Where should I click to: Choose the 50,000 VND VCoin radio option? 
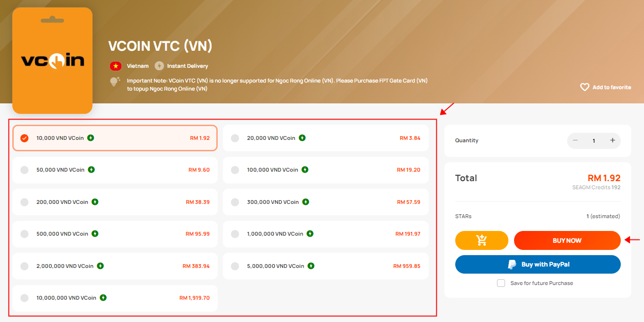click(x=25, y=170)
